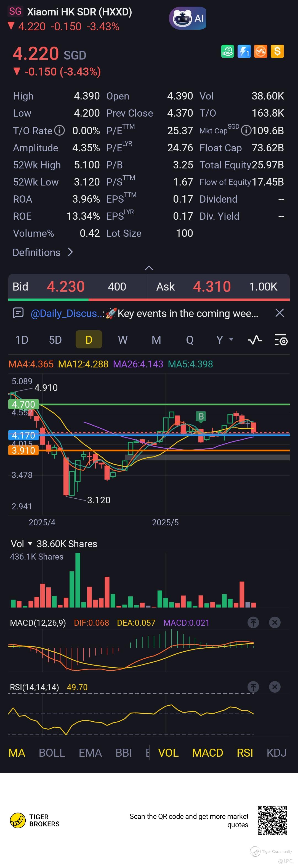Toggle the BOLL overlay indicator
The width and height of the screenshot is (298, 868).
click(52, 753)
